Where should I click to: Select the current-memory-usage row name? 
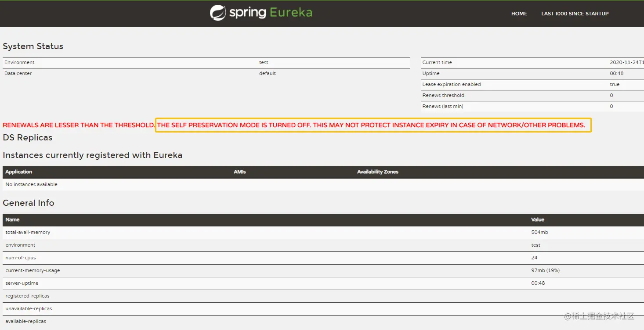click(33, 271)
